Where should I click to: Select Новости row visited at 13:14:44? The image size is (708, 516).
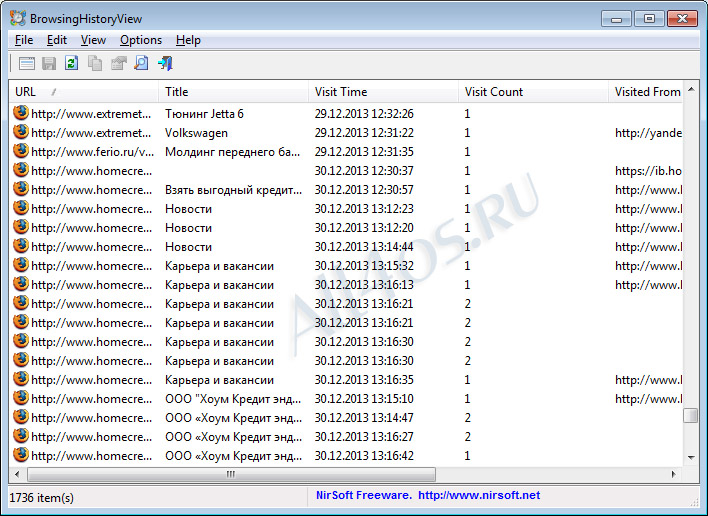[346, 246]
